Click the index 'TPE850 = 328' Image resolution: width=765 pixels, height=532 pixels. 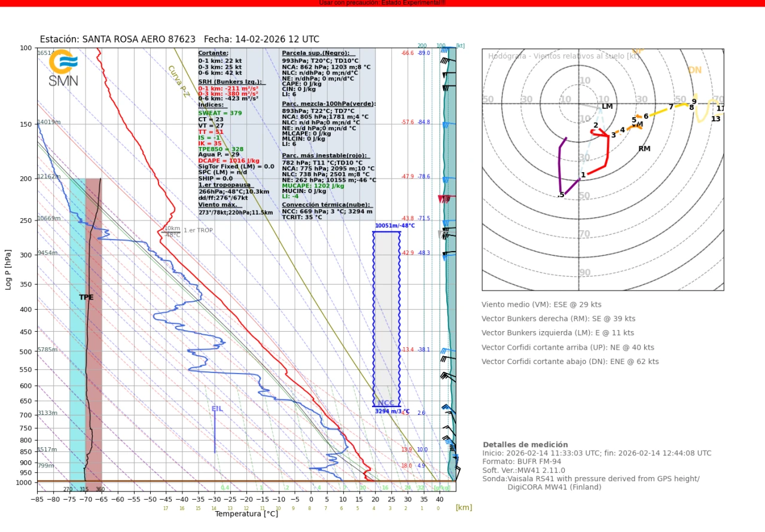click(221, 149)
